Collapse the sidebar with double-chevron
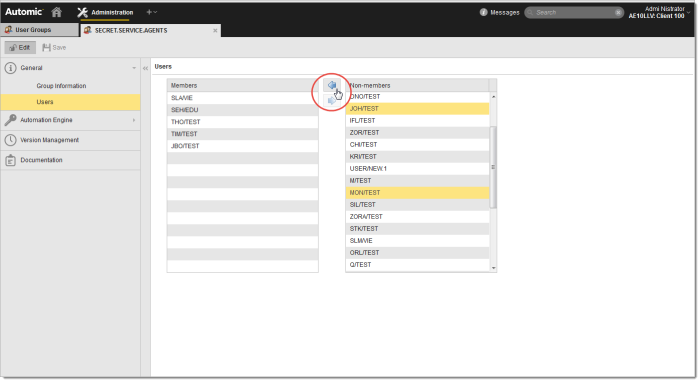This screenshot has height=382, width=700. coord(146,68)
